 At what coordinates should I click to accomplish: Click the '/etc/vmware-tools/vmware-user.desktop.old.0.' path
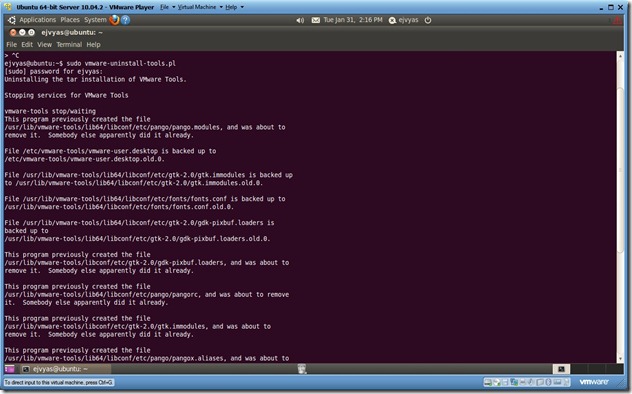tap(84, 159)
